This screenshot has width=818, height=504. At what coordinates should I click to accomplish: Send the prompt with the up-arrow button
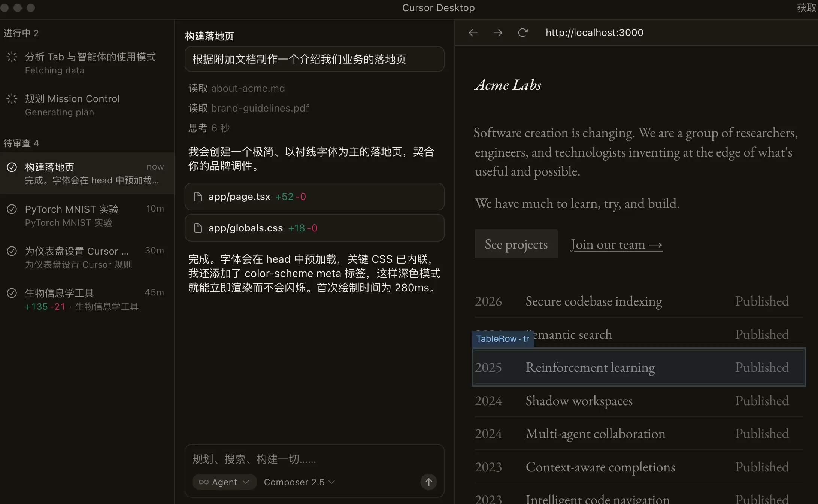point(429,482)
